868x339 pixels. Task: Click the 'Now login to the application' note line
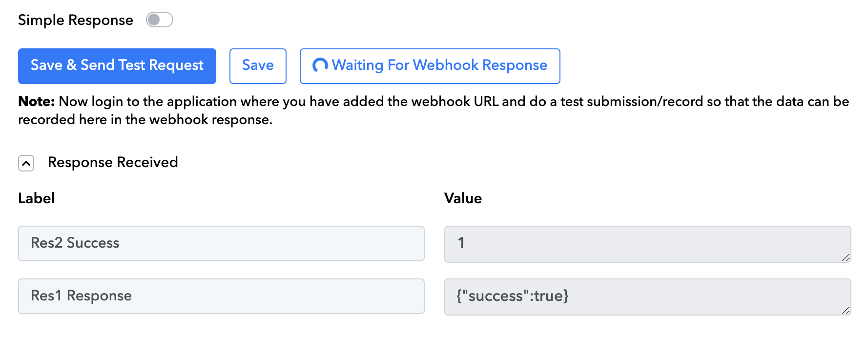434,102
